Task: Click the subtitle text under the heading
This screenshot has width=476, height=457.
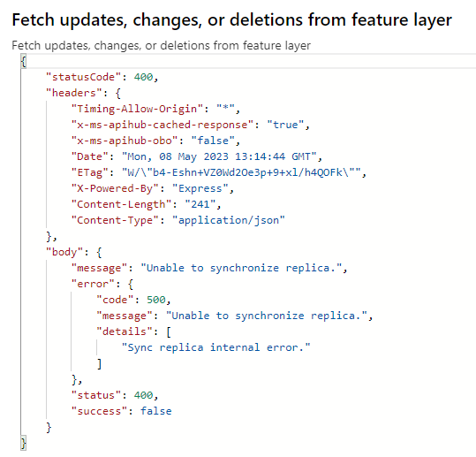Action: point(161,46)
